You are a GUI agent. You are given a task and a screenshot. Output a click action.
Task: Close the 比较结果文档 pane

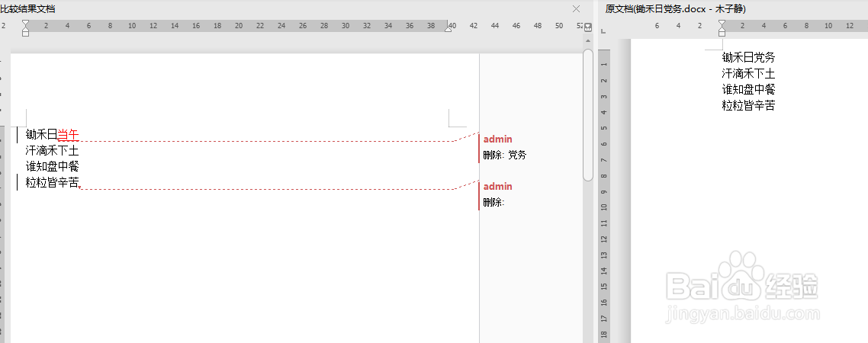pos(577,9)
